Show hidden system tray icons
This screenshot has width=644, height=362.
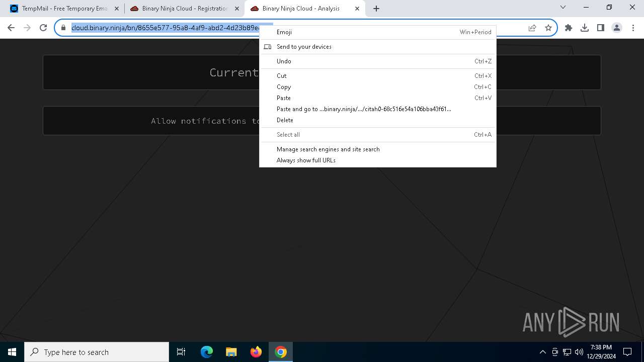(542, 352)
